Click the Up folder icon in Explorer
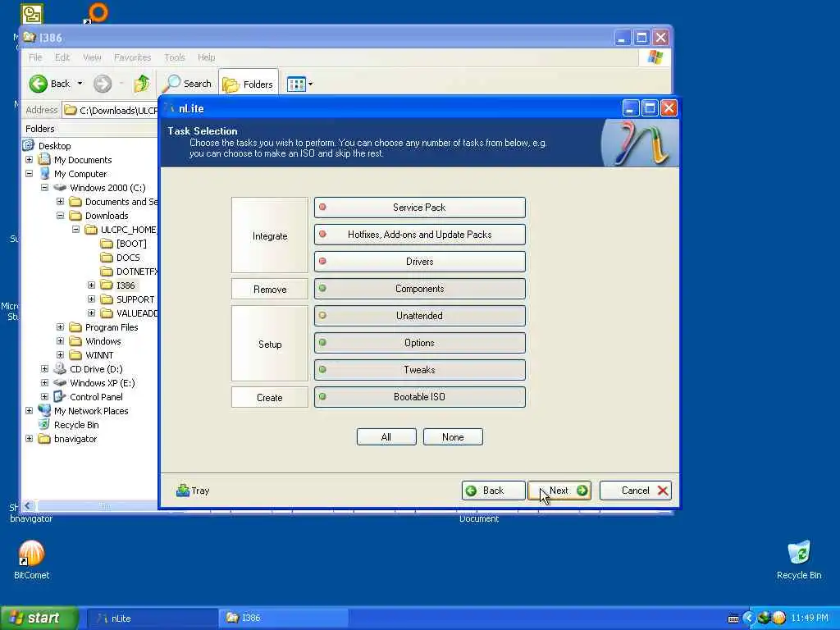 142,84
